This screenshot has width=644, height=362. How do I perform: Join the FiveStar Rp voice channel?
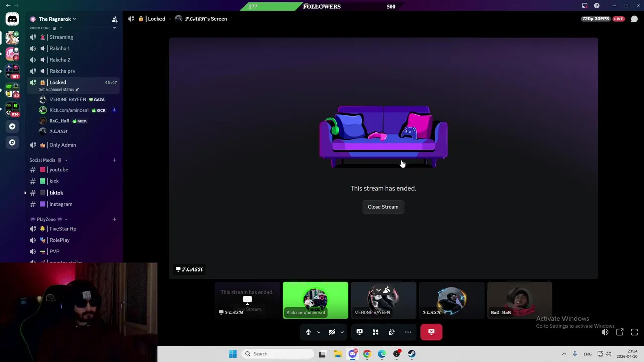(73, 229)
